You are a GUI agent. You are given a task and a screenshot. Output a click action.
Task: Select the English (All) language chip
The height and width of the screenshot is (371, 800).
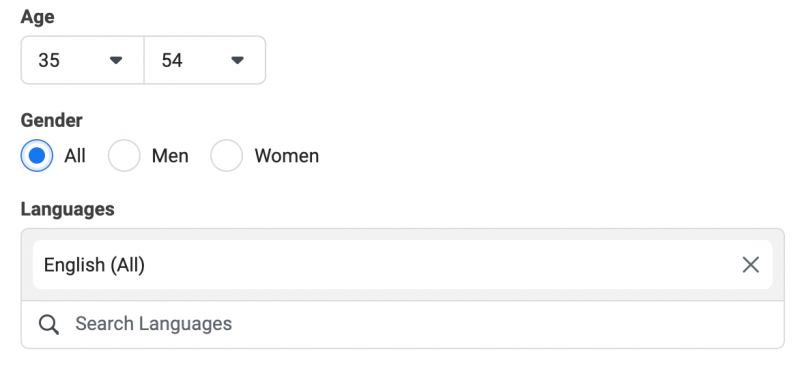coord(403,265)
